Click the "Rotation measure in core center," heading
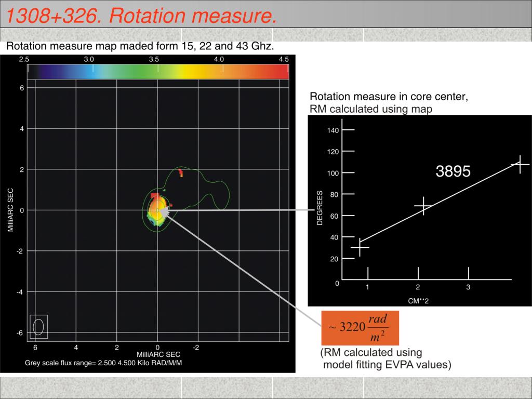This screenshot has height=399, width=532. click(x=389, y=97)
